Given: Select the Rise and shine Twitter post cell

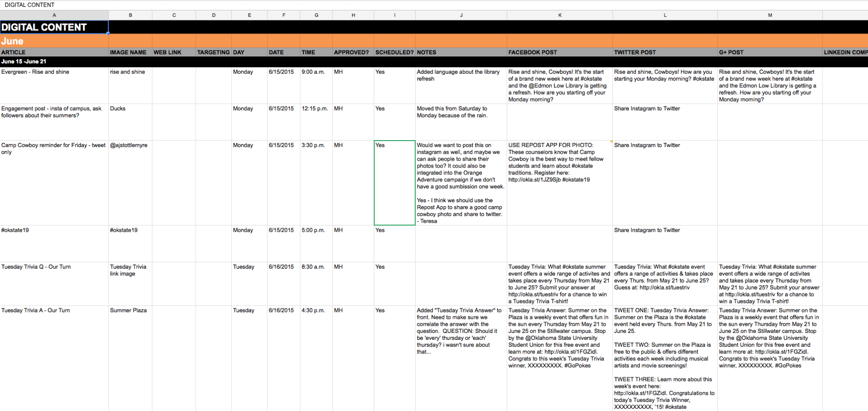Looking at the screenshot, I should 665,85.
